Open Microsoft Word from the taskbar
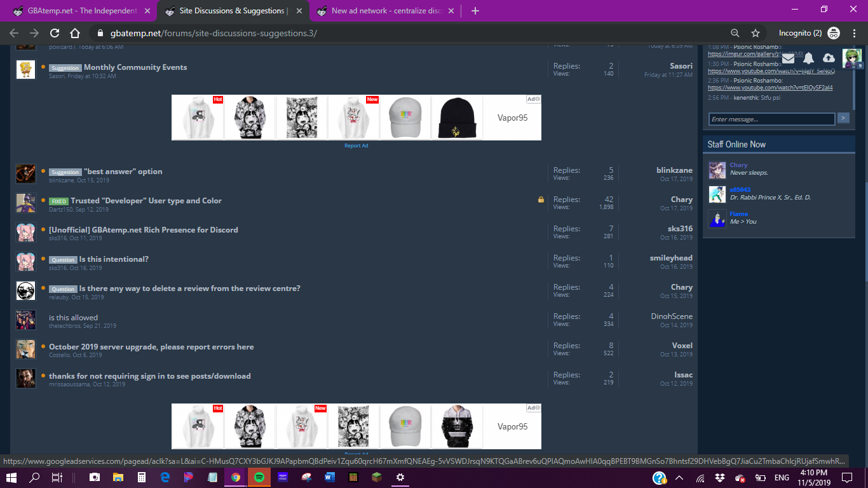This screenshot has height=488, width=868. [x=329, y=477]
